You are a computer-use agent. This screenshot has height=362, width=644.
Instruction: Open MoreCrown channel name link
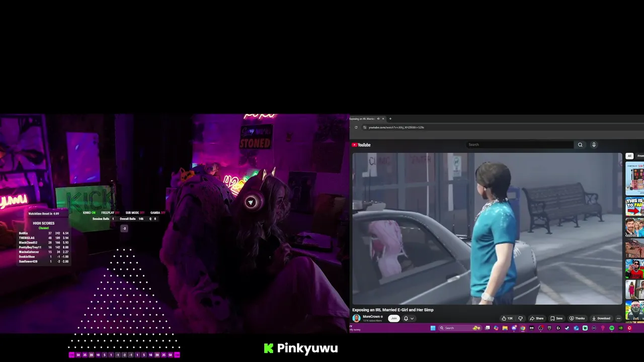pos(371,317)
